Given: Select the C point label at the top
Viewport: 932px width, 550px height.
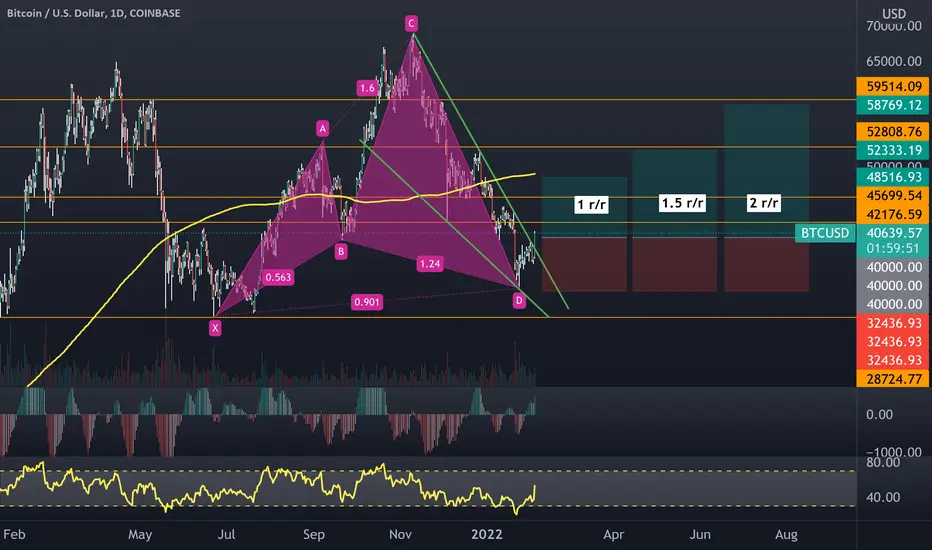Looking at the screenshot, I should [x=411, y=23].
